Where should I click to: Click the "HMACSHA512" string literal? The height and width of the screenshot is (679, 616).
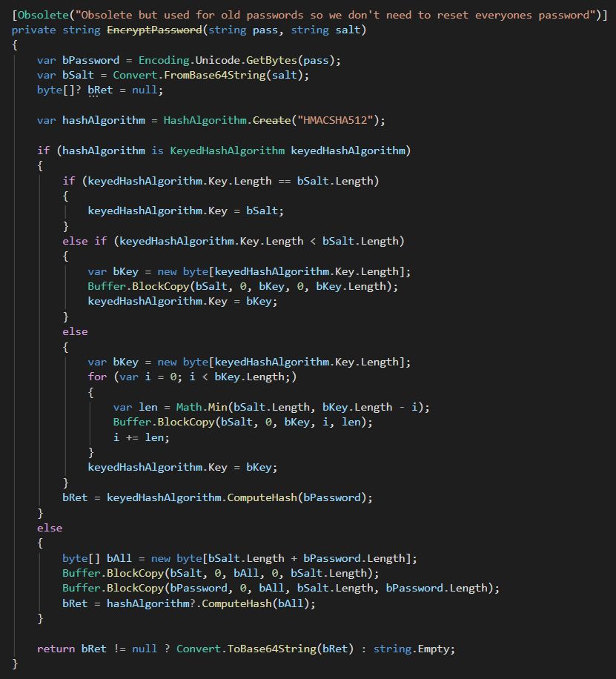tap(335, 120)
